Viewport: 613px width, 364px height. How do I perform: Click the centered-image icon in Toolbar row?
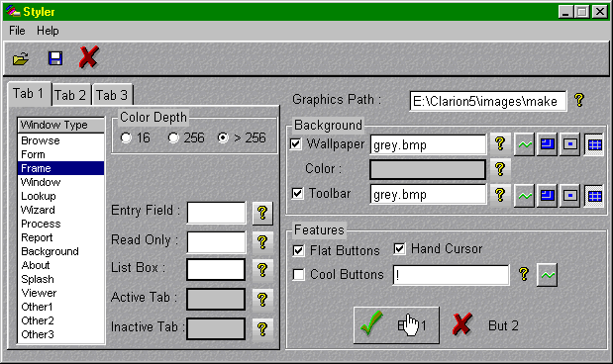tap(570, 195)
